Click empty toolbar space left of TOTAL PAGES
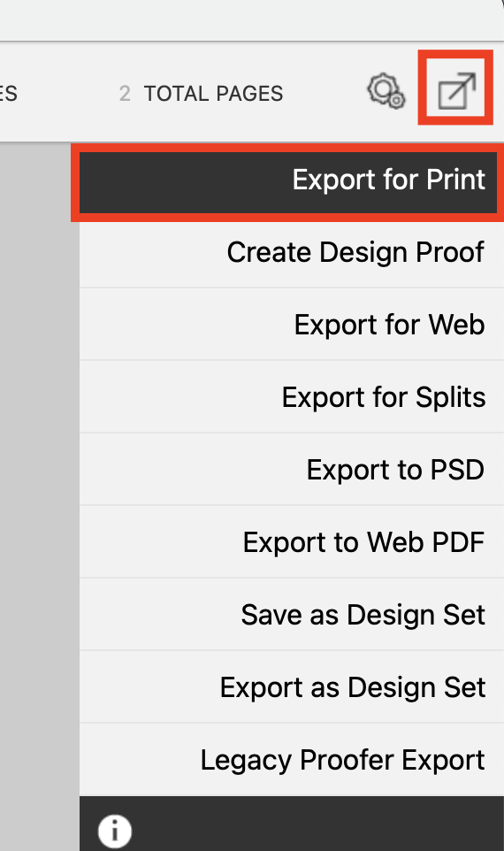The width and height of the screenshot is (504, 851). pyautogui.click(x=68, y=94)
